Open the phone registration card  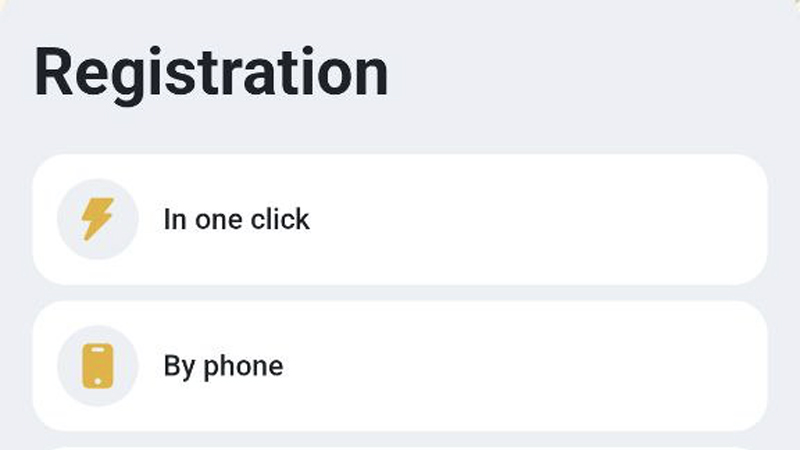[400, 366]
